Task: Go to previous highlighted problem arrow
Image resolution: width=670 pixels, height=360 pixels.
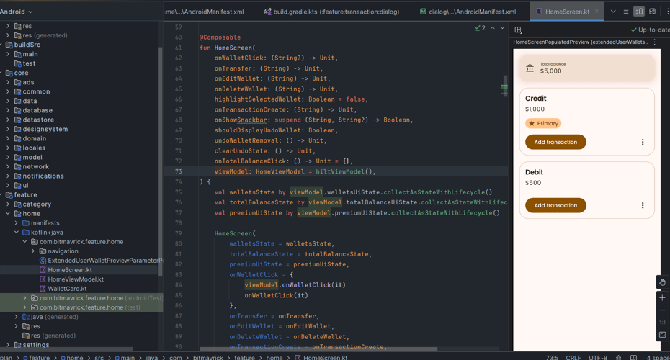Action: point(493,28)
